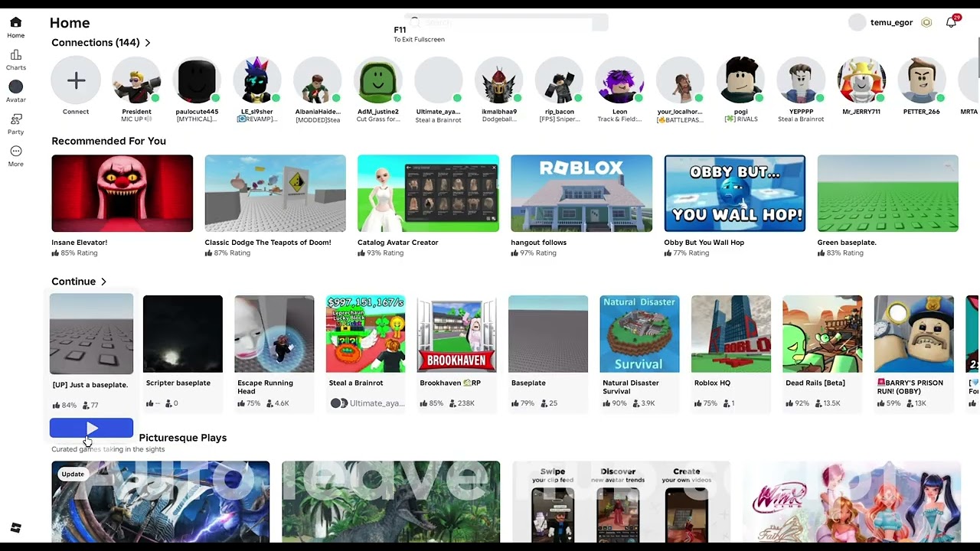980x551 pixels.
Task: Open ikmalbhaa9's avatar
Action: pyautogui.click(x=499, y=80)
